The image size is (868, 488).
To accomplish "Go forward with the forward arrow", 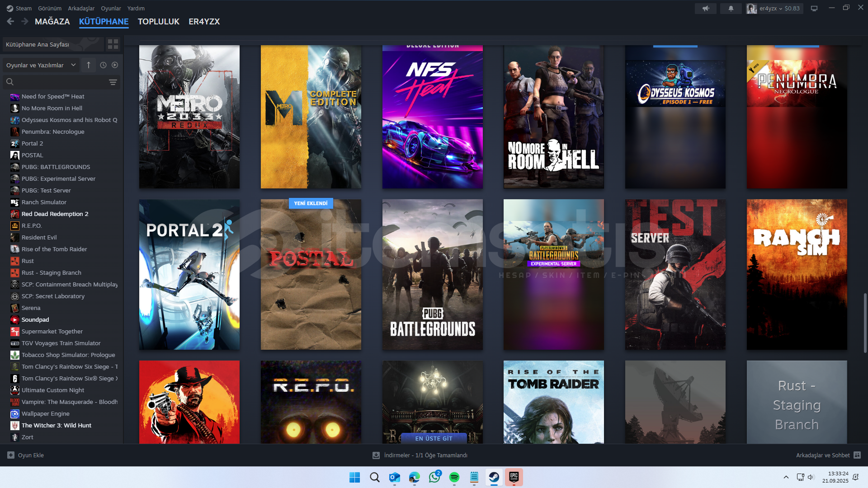I will tap(25, 21).
